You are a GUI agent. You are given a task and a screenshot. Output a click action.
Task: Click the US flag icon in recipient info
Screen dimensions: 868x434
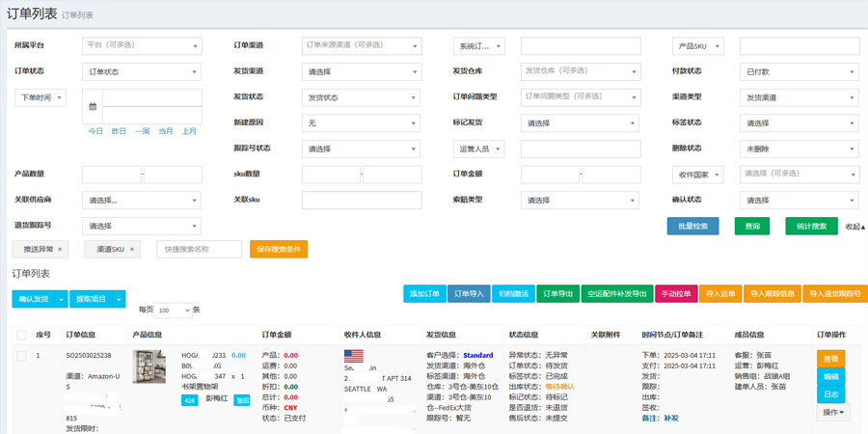click(x=354, y=356)
